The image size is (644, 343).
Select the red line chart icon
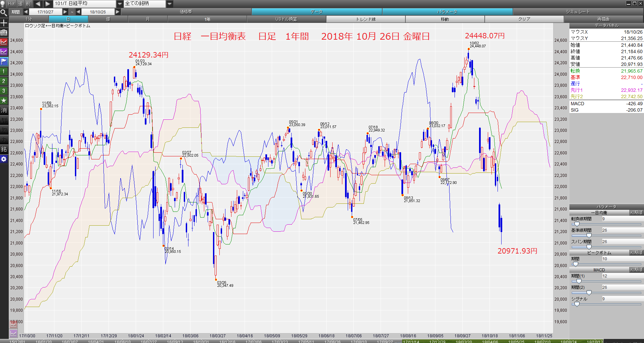pos(4,42)
